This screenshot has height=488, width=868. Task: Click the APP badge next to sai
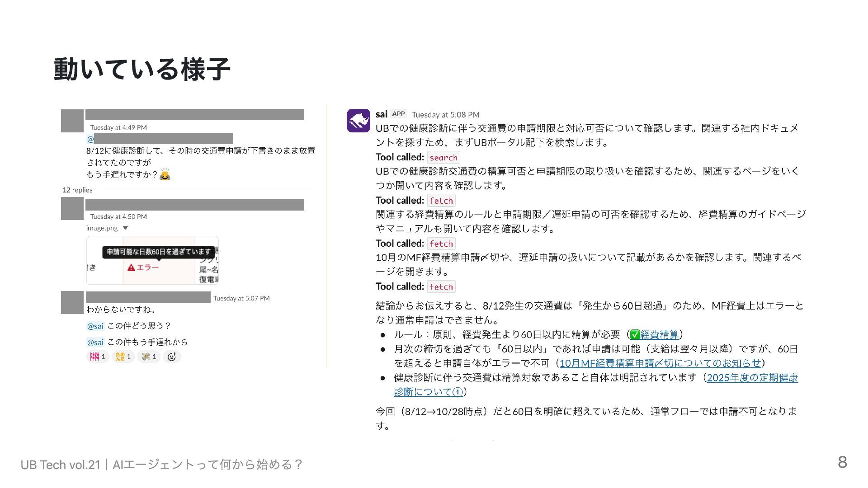point(398,114)
